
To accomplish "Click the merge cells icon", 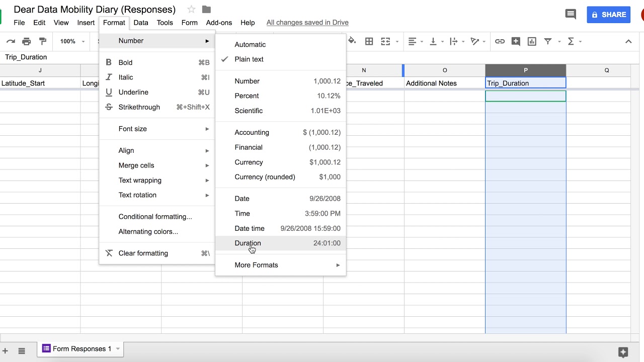I will point(386,41).
